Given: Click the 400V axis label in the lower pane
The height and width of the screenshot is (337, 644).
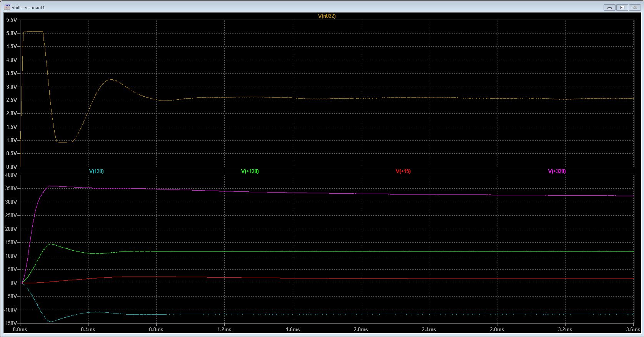Looking at the screenshot, I should (x=12, y=175).
